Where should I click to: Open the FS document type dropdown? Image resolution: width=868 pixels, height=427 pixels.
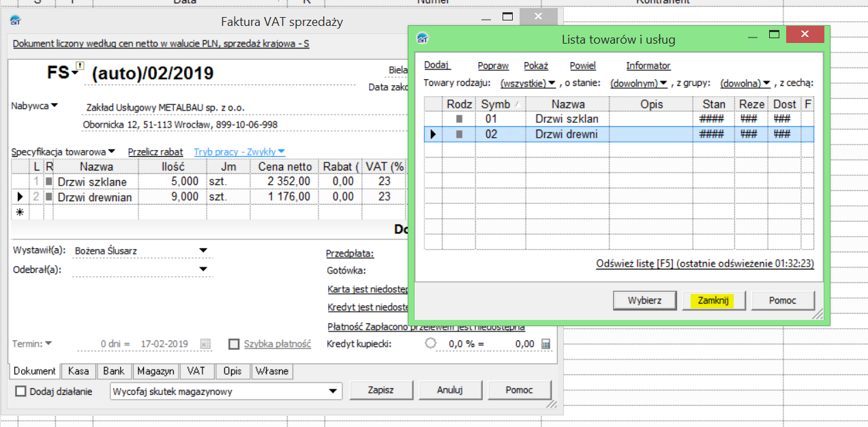click(74, 74)
